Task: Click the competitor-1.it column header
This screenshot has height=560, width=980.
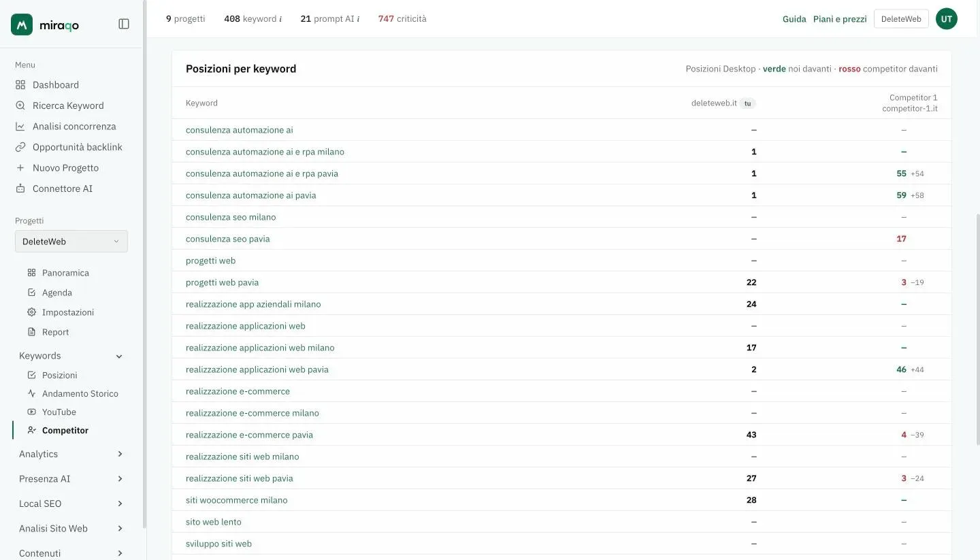Action: pos(910,103)
